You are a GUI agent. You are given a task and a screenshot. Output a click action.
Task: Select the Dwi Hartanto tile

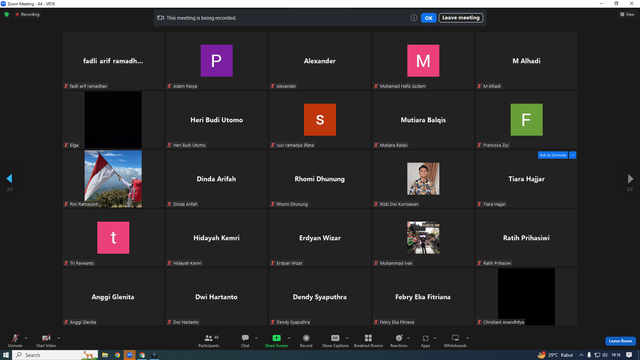click(x=217, y=297)
